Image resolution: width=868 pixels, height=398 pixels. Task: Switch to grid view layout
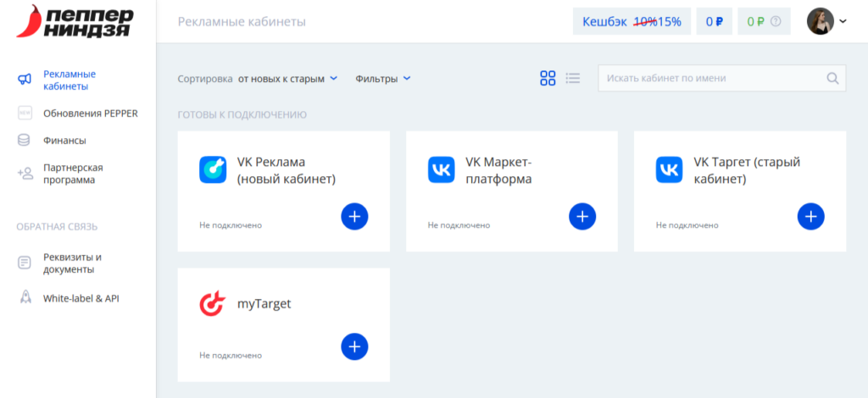click(x=548, y=79)
